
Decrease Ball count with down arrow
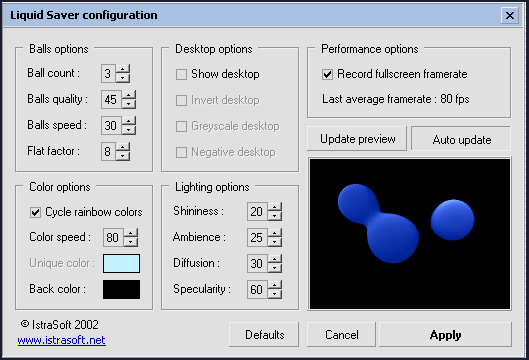tap(123, 78)
